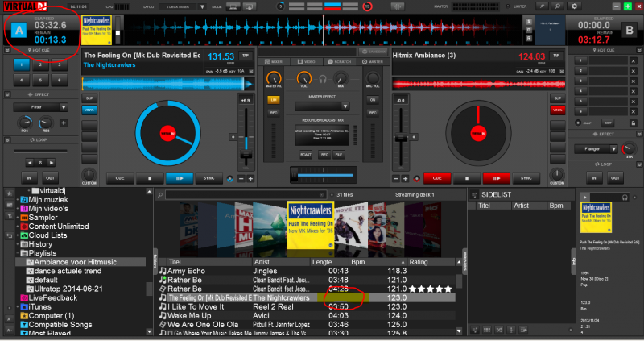Open the Layout dropdown showing 2 Deck Mixer
Image resolution: width=644 pixels, height=341 pixels.
click(x=184, y=7)
